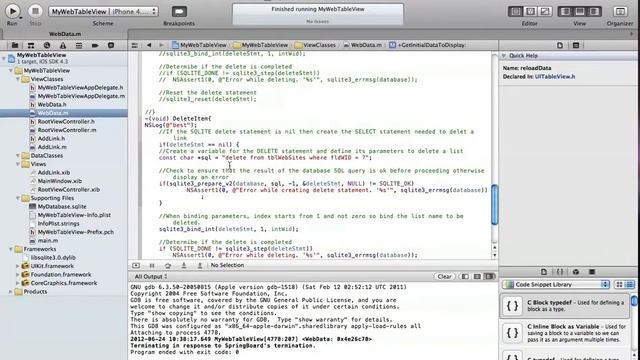Screen dimensions: 640x360
Task: Click the debugger step into button
Action: (184, 265)
